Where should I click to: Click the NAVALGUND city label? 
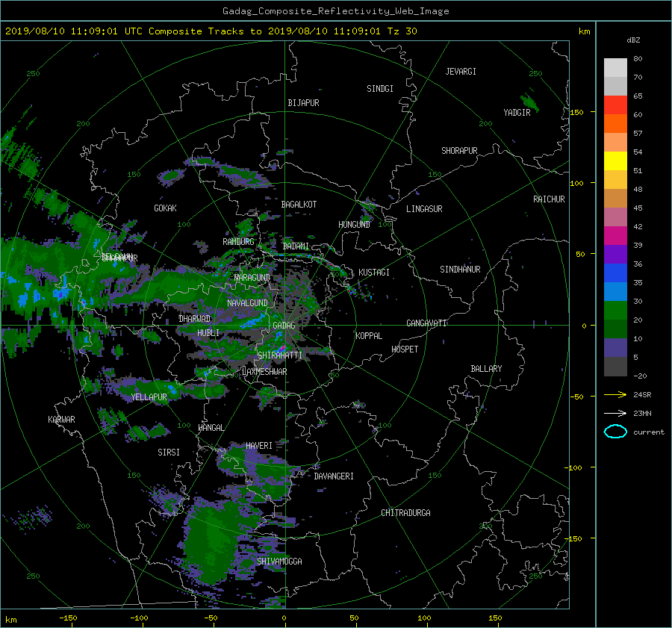tap(247, 303)
